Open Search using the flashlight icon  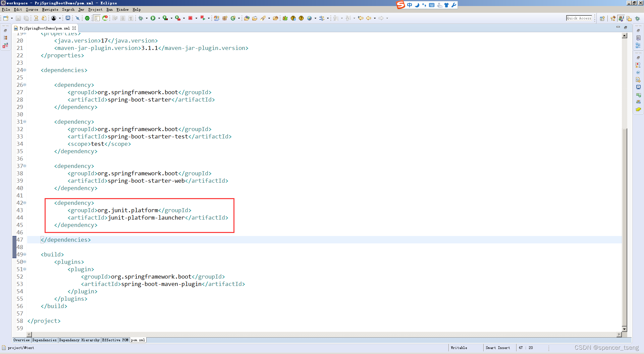264,18
